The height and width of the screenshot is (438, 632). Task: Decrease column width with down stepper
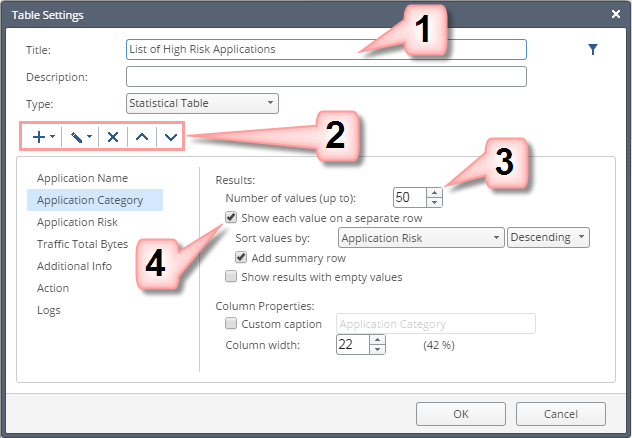[x=377, y=349]
